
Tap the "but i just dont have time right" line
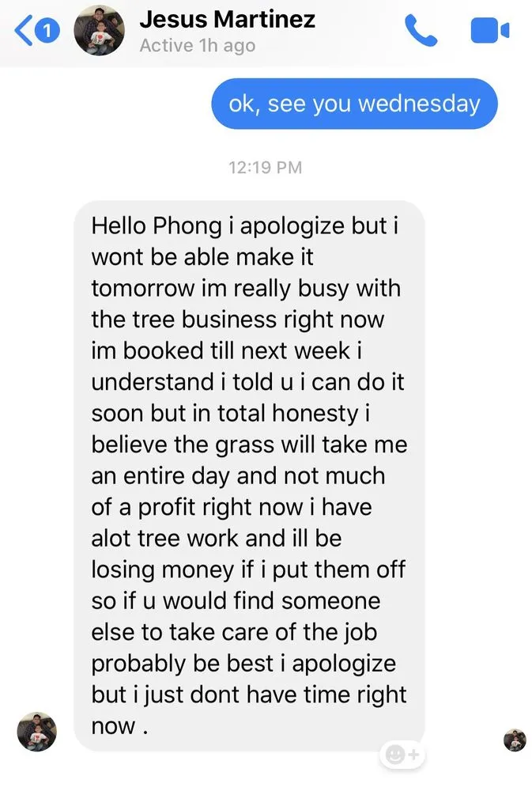coord(249,694)
